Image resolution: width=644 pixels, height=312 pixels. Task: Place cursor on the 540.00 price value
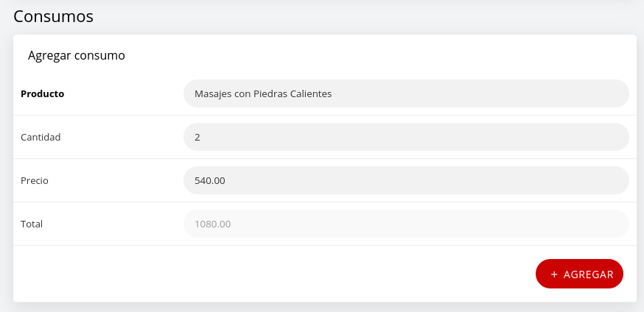(x=209, y=180)
